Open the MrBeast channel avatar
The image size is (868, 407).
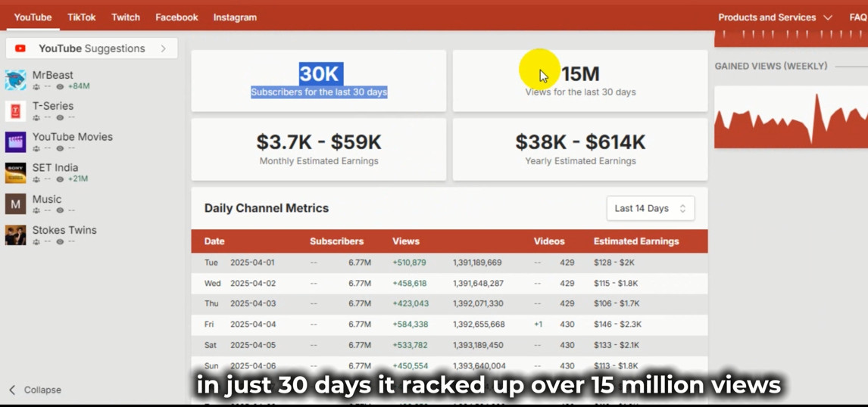[x=15, y=80]
